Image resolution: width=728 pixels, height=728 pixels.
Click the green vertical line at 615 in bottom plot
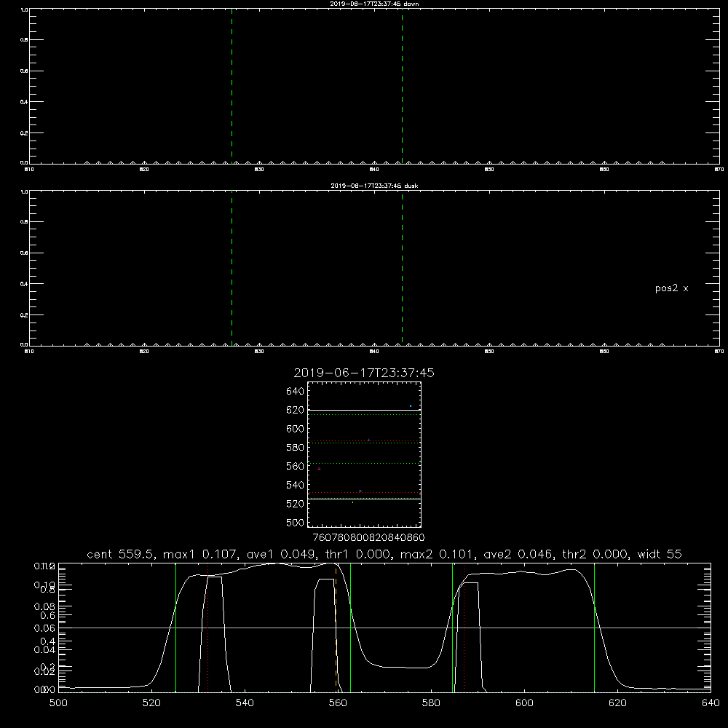tap(594, 628)
